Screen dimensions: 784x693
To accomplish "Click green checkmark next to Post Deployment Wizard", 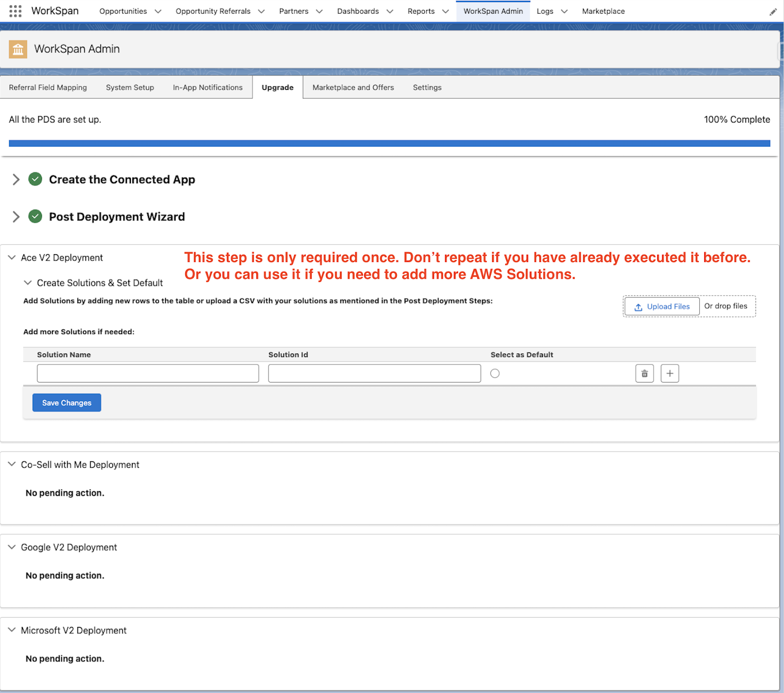I will (x=35, y=216).
